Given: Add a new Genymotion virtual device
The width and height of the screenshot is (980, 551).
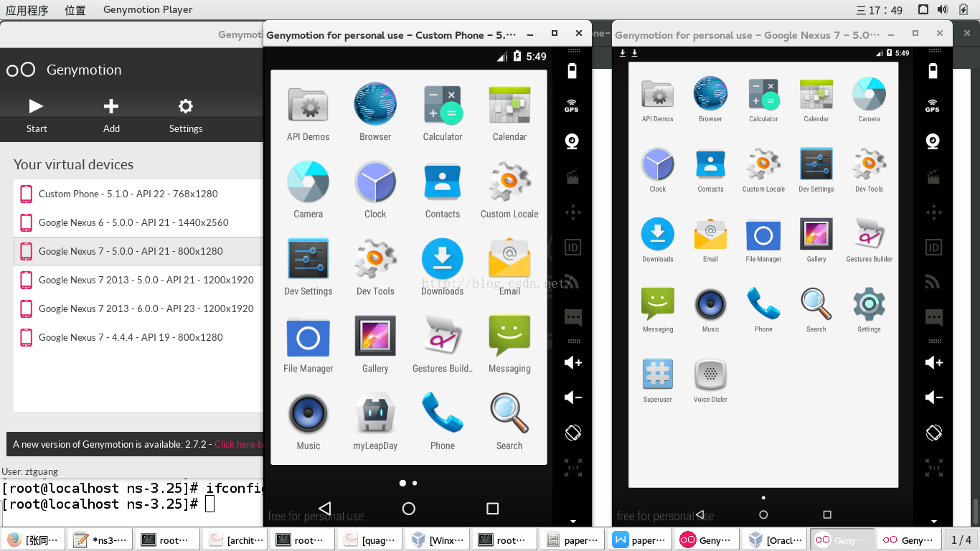Looking at the screenshot, I should tap(111, 116).
